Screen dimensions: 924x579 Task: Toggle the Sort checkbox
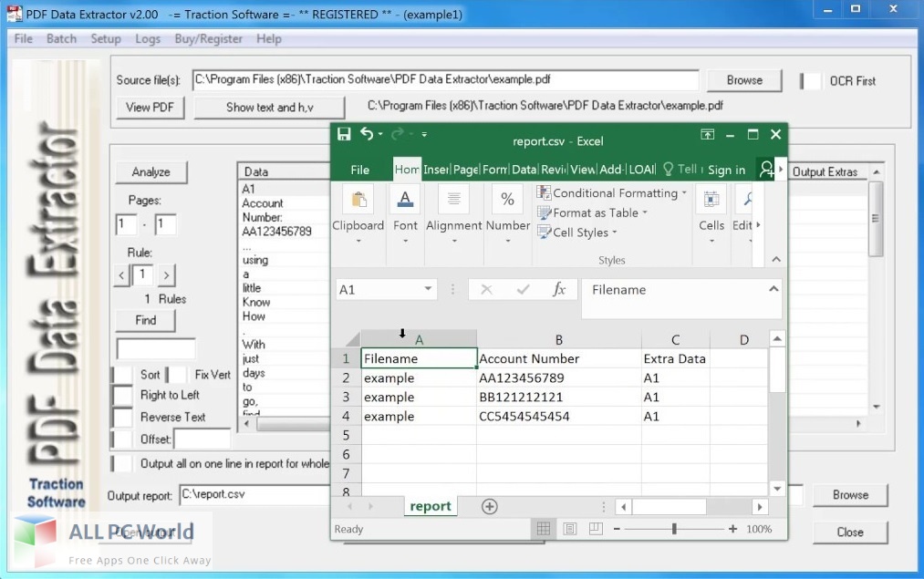pyautogui.click(x=122, y=375)
